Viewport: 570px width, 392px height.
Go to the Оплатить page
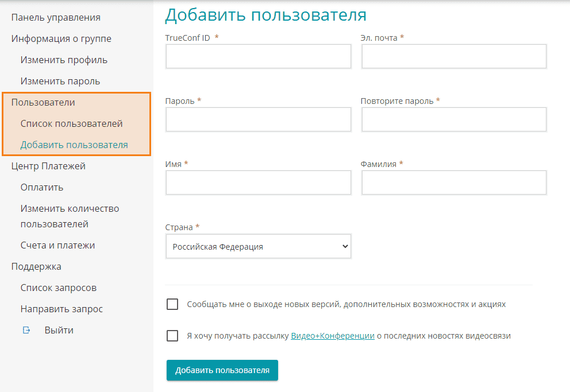pyautogui.click(x=42, y=187)
